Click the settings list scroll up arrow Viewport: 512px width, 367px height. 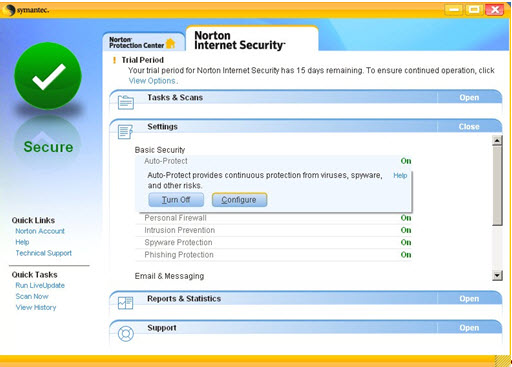[x=497, y=140]
